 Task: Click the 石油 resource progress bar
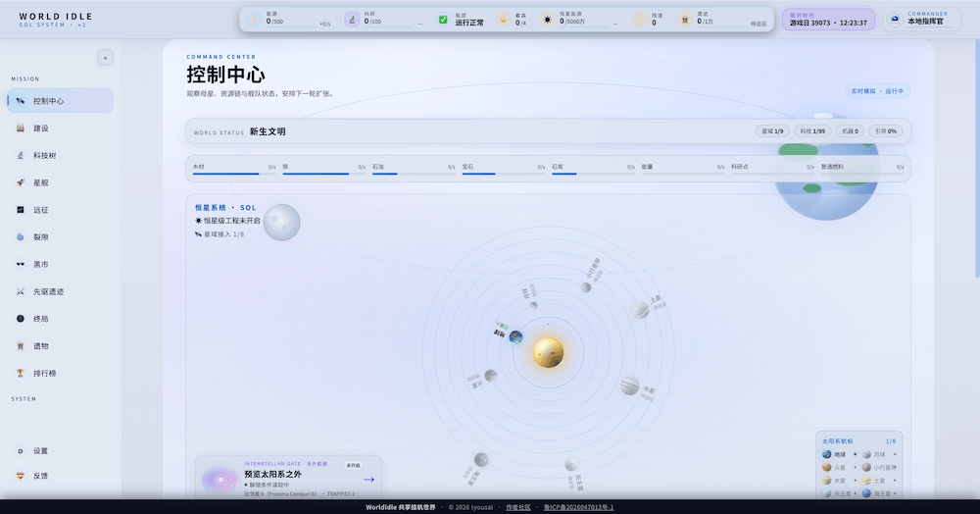click(x=414, y=174)
